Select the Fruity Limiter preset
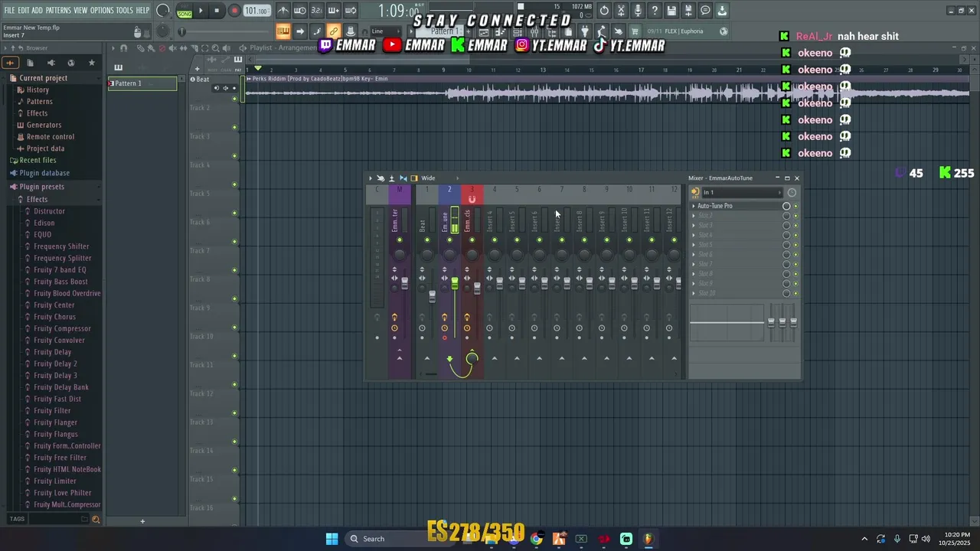The height and width of the screenshot is (551, 980). [x=55, y=481]
